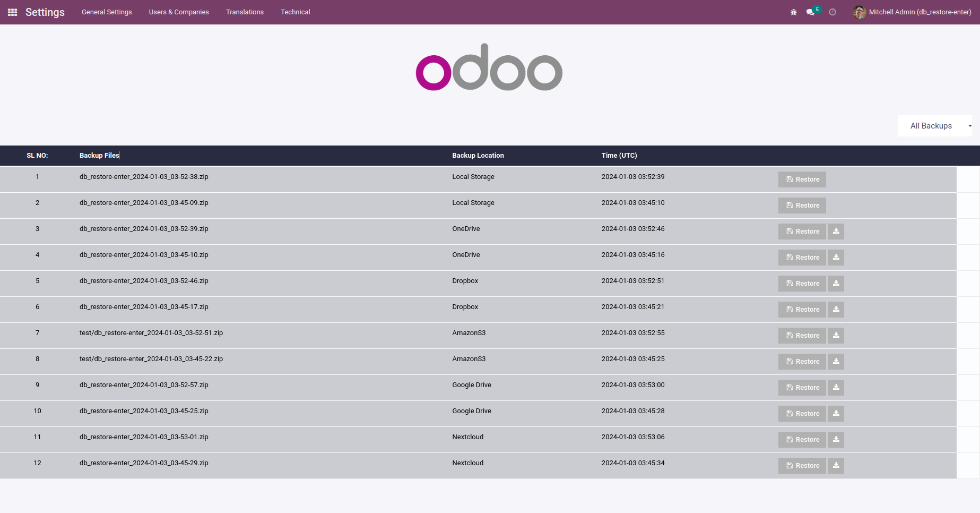Viewport: 980px width, 513px height.
Task: Click the debug bug icon
Action: [794, 12]
